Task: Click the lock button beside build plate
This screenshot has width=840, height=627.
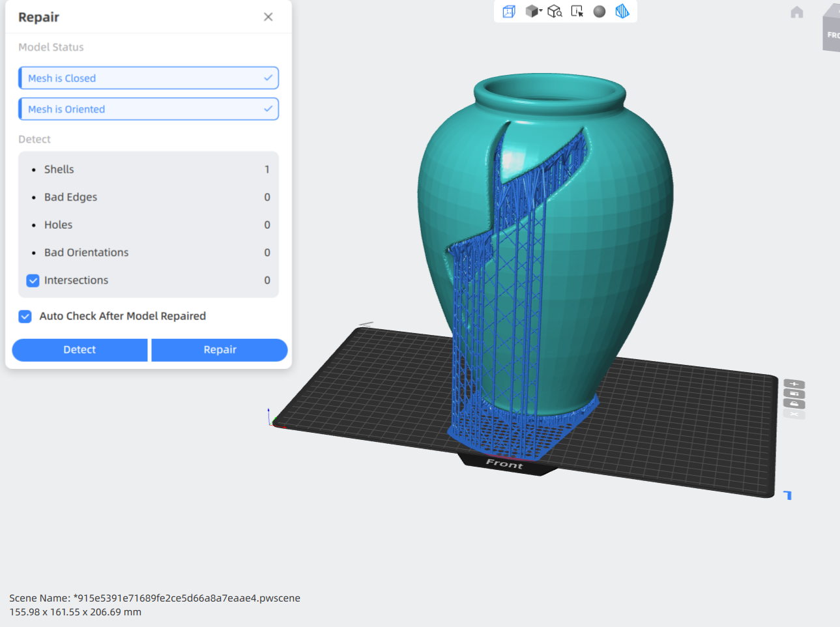Action: click(x=794, y=404)
